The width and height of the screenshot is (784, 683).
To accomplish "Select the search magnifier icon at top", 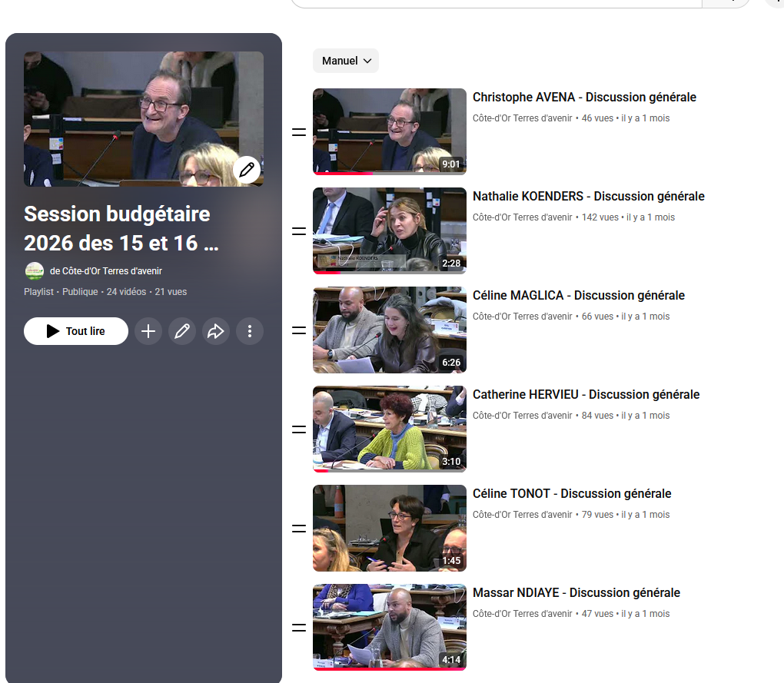I will (725, 3).
